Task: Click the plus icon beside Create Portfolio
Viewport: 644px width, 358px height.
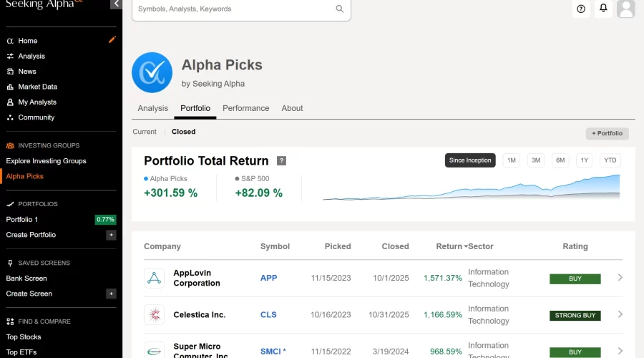Action: [111, 235]
